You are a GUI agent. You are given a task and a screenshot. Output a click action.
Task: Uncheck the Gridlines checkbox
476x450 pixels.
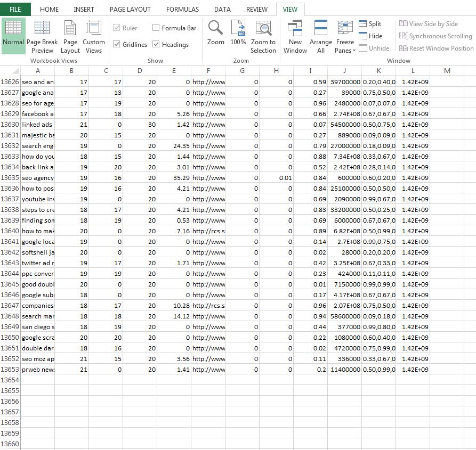pos(117,45)
